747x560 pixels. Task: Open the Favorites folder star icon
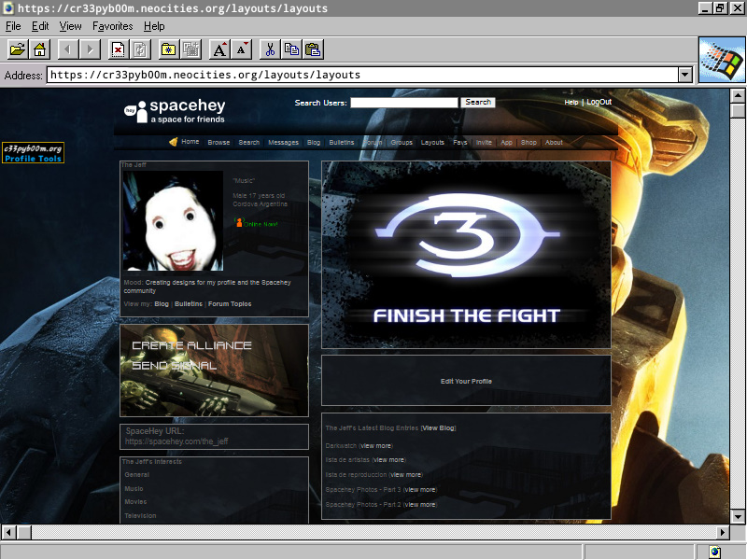(x=169, y=49)
